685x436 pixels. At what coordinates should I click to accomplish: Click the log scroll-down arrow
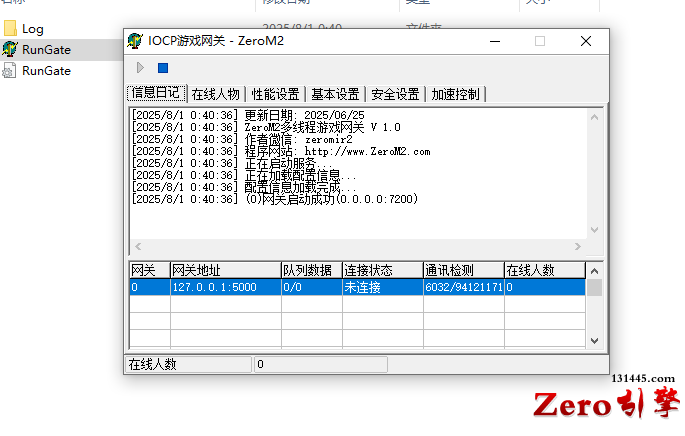(594, 229)
